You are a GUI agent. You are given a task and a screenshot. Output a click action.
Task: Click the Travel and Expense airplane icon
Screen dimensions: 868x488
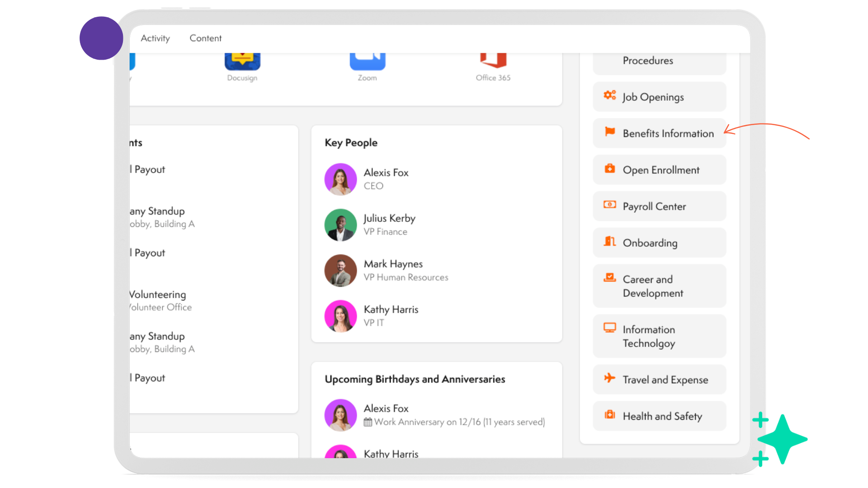(609, 378)
